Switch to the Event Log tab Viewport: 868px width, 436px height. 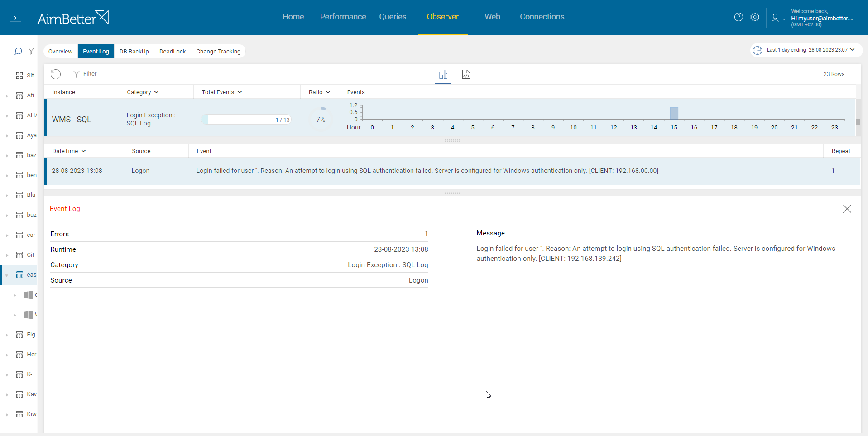[x=96, y=51]
